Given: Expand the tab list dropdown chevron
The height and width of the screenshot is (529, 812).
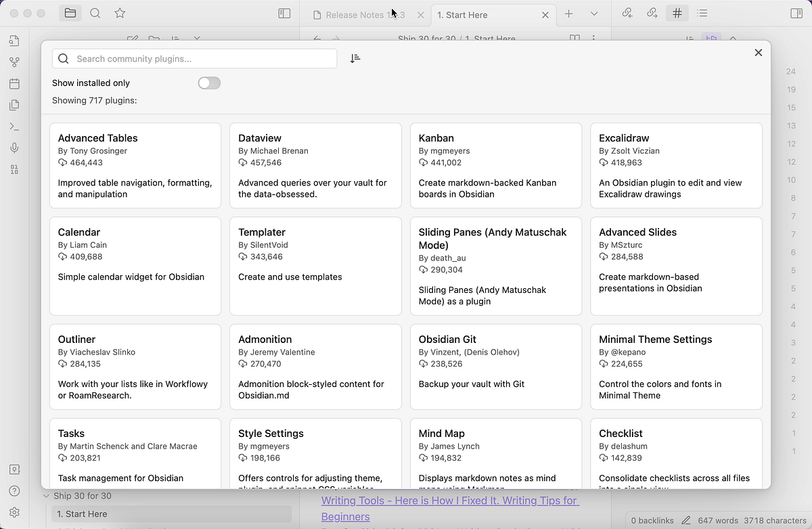Looking at the screenshot, I should pos(594,14).
